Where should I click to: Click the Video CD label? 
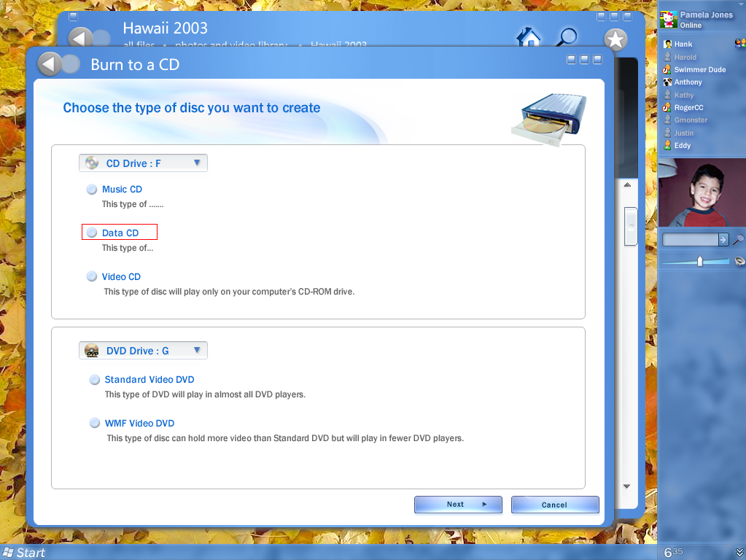121,276
